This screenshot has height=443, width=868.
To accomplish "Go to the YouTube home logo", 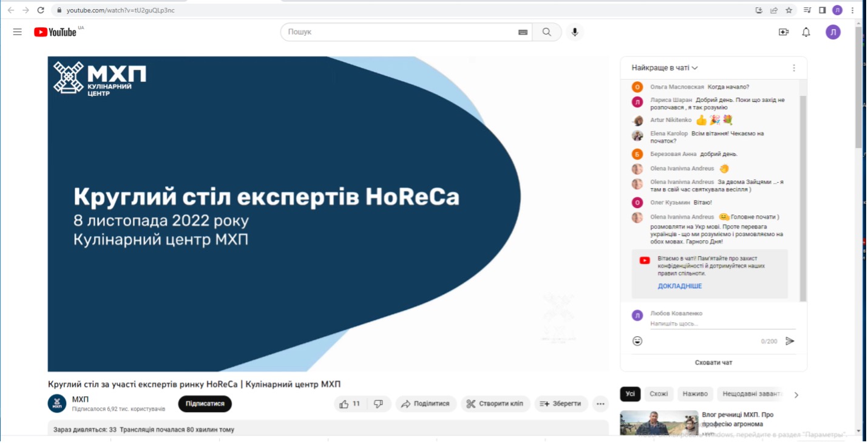I will click(x=55, y=32).
